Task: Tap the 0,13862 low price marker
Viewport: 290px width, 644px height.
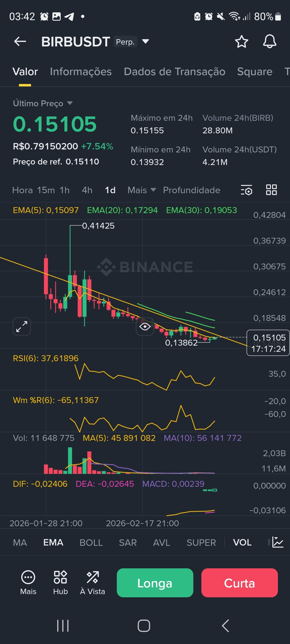Action: pos(181,343)
